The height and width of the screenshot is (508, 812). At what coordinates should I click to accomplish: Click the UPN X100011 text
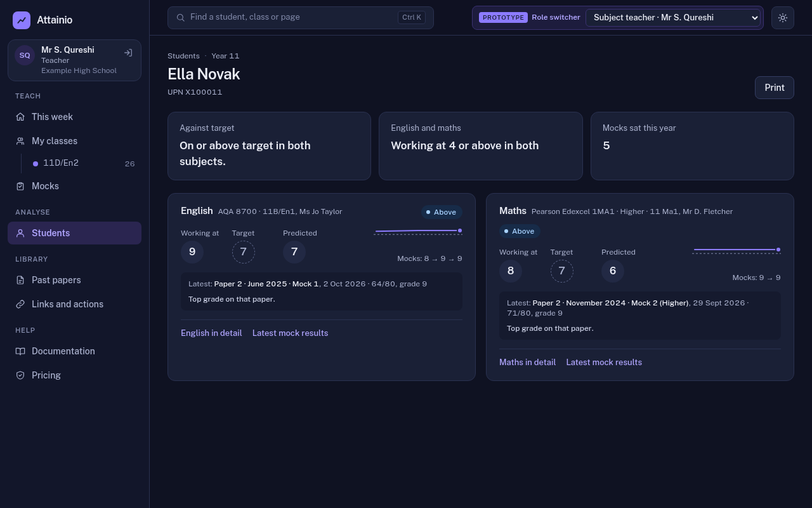coord(195,92)
